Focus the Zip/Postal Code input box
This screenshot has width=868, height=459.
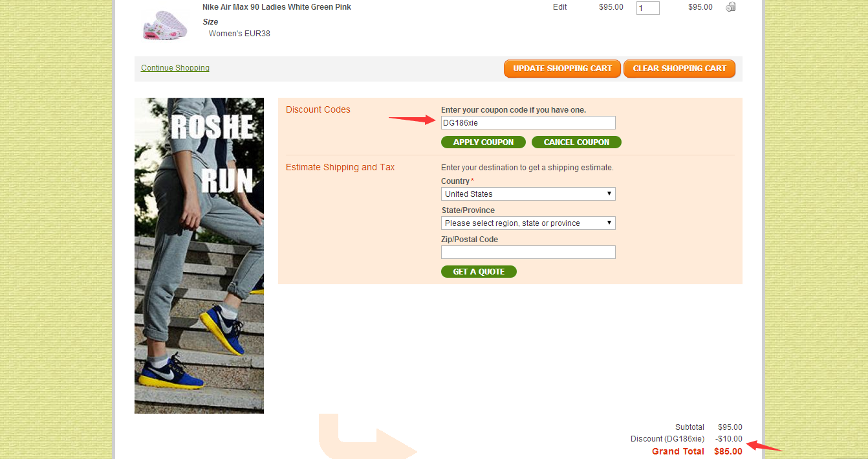(528, 252)
